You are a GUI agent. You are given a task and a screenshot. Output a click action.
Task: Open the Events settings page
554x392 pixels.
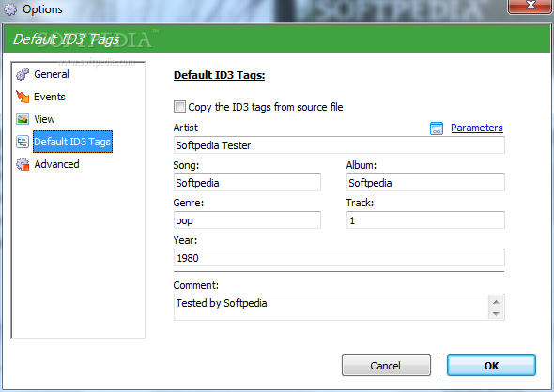click(x=50, y=97)
